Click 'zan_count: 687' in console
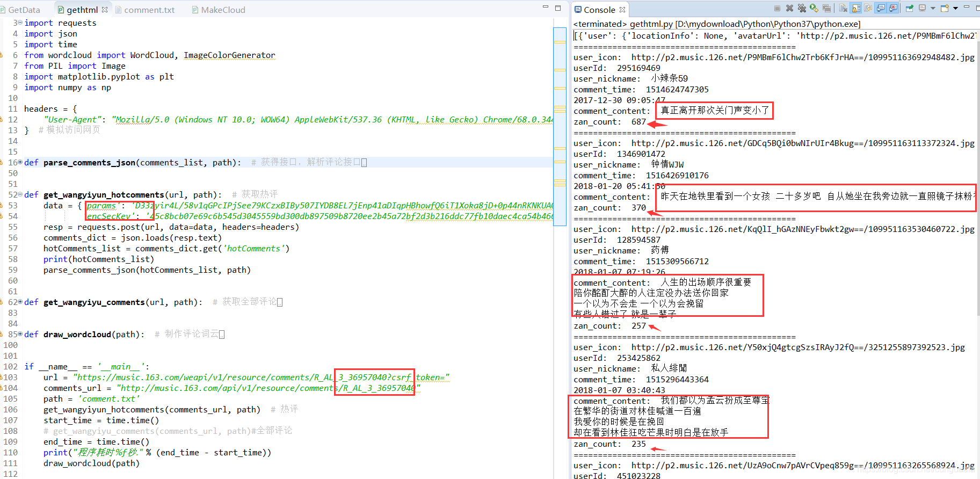980x479 pixels. tap(610, 122)
